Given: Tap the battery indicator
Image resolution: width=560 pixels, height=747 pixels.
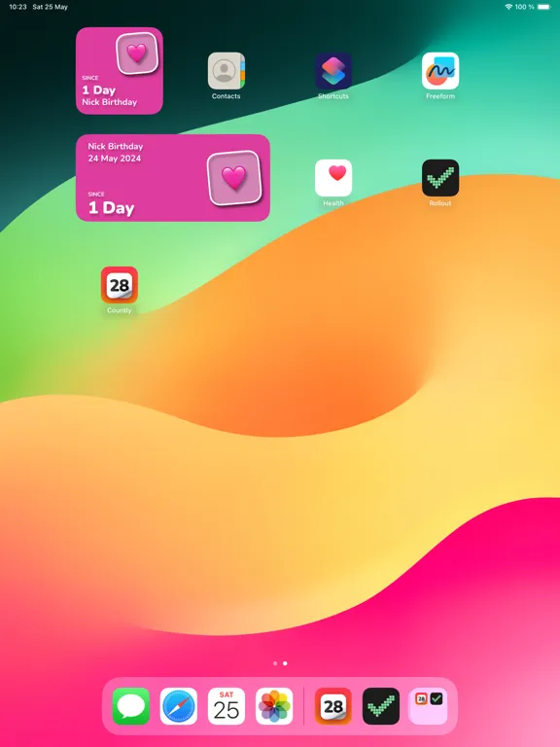Looking at the screenshot, I should pos(544,7).
